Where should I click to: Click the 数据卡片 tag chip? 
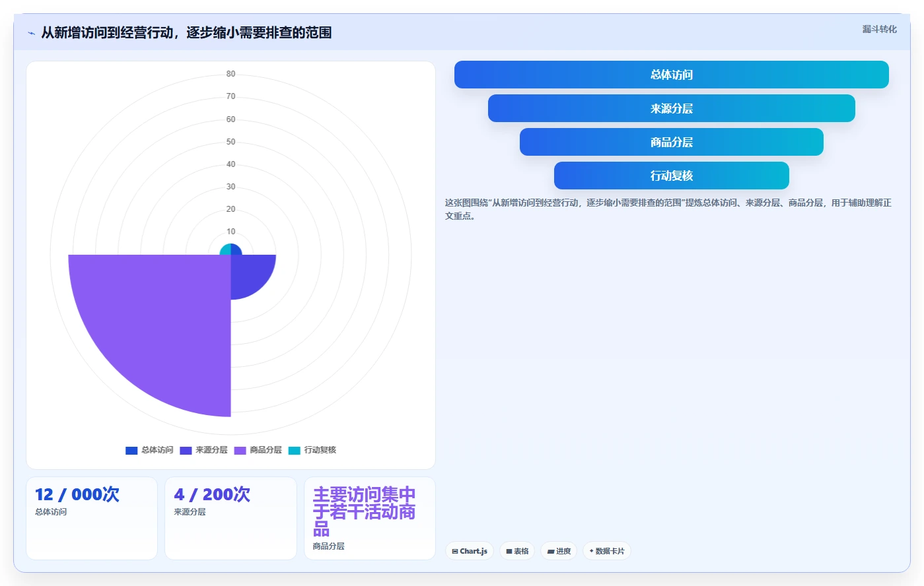pyautogui.click(x=607, y=551)
